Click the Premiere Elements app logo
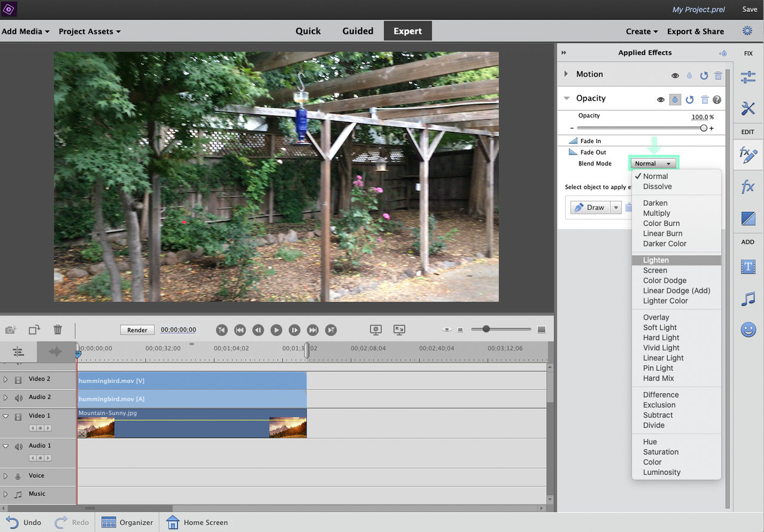Viewport: 764px width, 532px height. coord(9,9)
